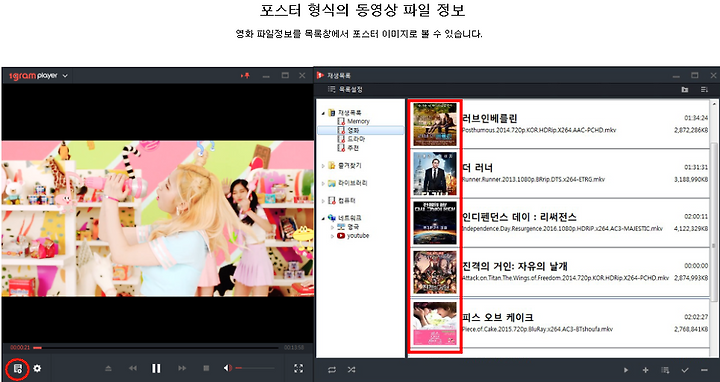This screenshot has height=382, width=720.
Task: Click the 피스 오브 케이크 poster thumbnail
Action: [434, 324]
